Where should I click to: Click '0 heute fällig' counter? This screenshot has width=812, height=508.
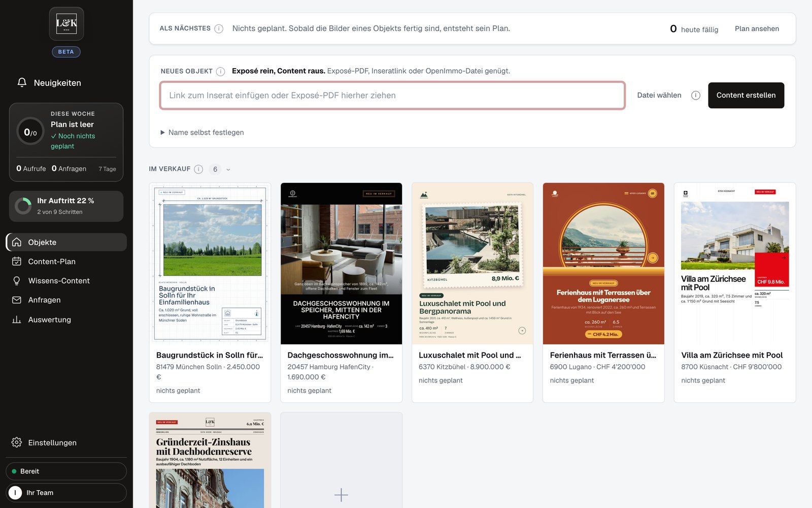[694, 29]
